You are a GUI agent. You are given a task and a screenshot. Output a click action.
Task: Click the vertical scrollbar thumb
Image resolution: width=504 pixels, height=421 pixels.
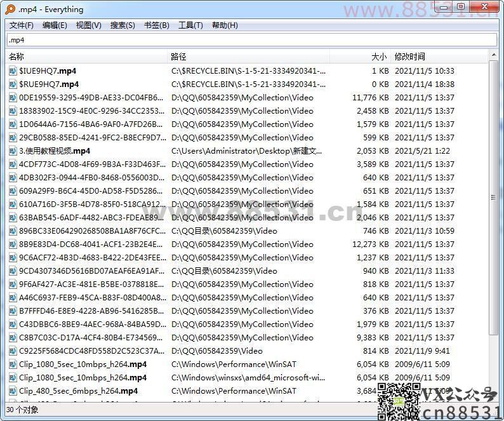493,197
